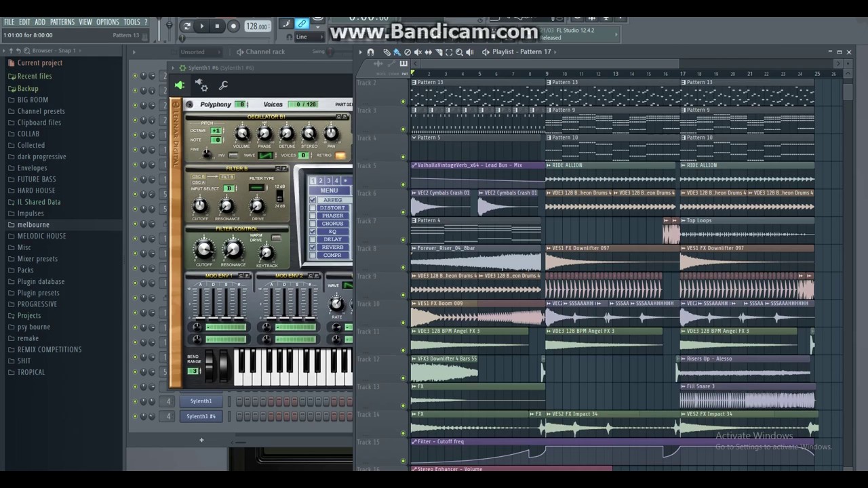Open the REMIX COMPETITIONS folder
This screenshot has height=488, width=868.
(49, 350)
